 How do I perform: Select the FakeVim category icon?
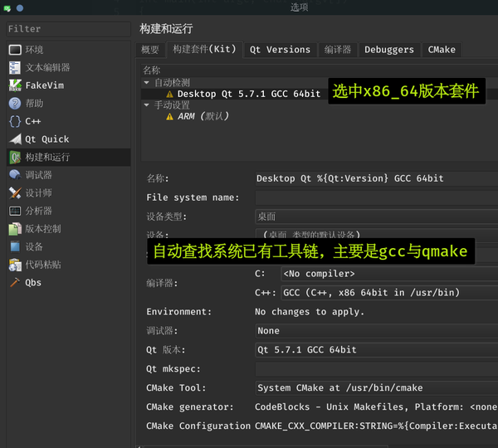tap(15, 85)
